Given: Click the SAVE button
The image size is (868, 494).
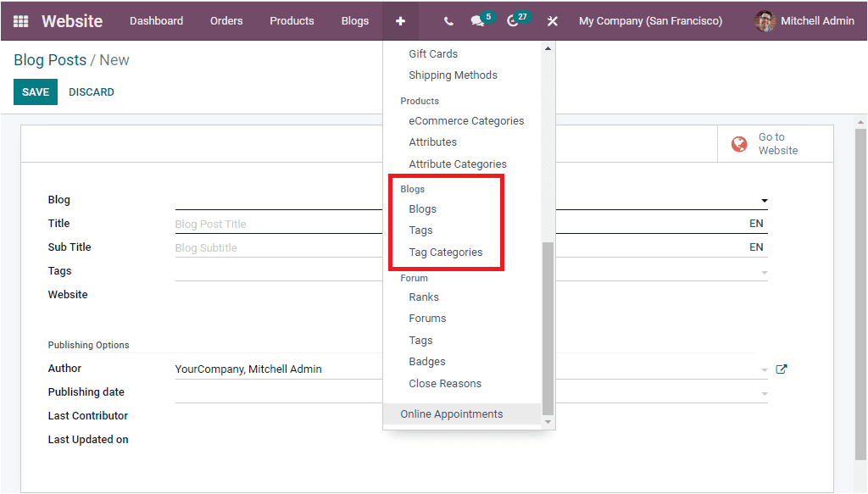Looking at the screenshot, I should (x=35, y=92).
